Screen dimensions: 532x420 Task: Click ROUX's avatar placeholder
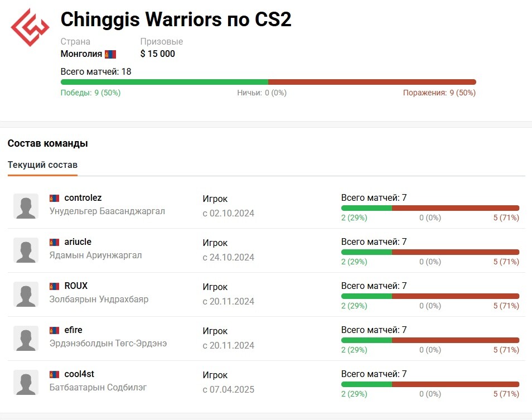(26, 295)
